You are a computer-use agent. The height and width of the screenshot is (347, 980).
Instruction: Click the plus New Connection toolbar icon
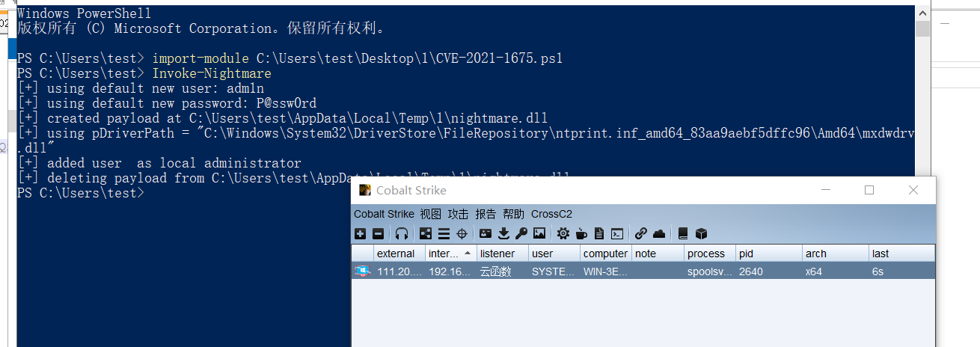(x=360, y=233)
